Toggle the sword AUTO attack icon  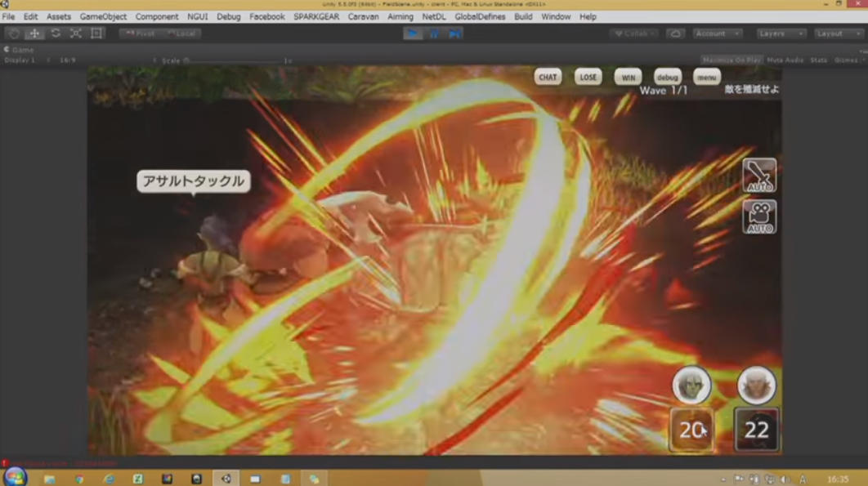[759, 176]
